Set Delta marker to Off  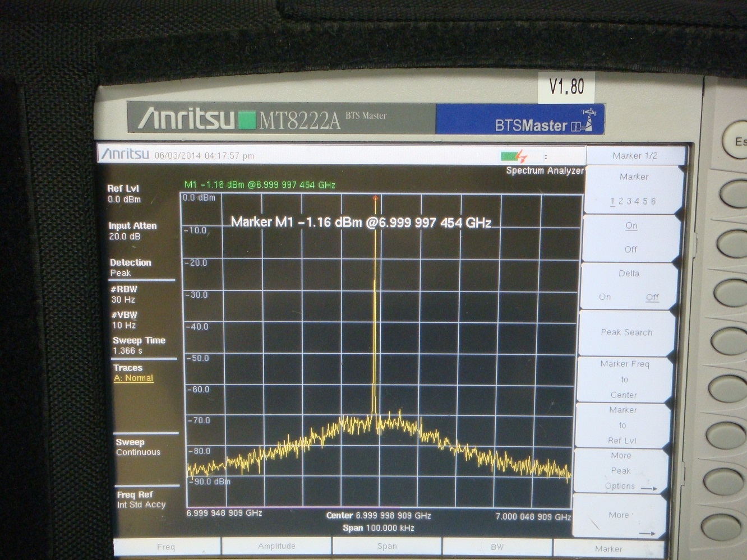(652, 297)
